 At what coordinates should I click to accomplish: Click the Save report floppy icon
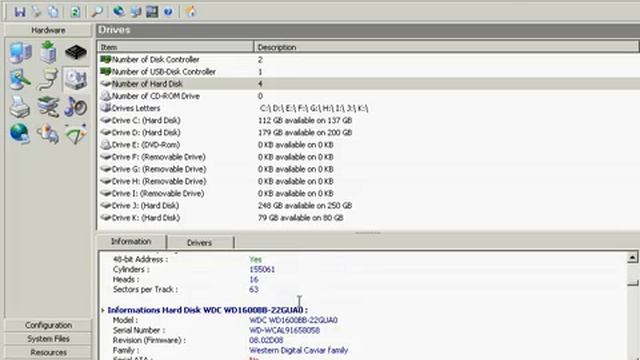click(x=20, y=11)
